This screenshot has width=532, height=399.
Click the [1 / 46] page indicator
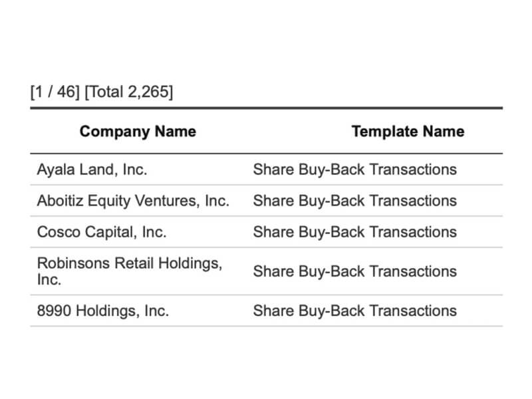click(55, 92)
